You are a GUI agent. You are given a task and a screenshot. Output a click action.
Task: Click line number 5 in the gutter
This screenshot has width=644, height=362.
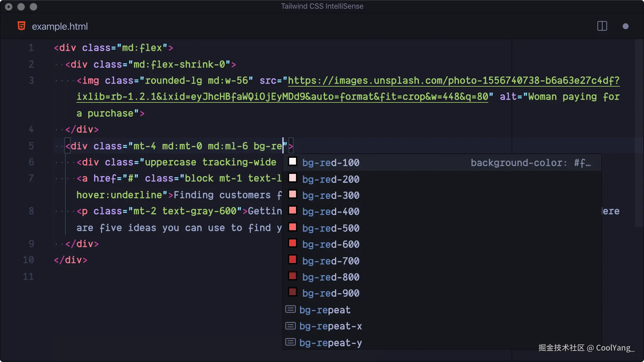[x=31, y=146]
